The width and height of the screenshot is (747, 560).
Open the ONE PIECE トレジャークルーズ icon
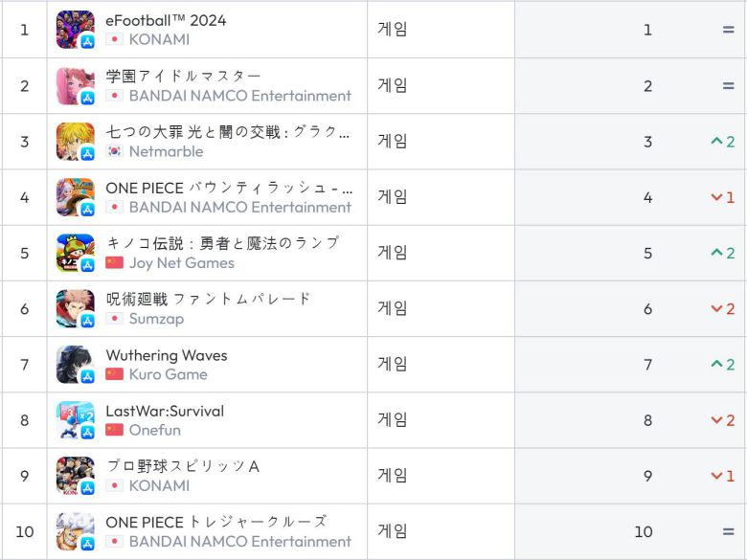tap(75, 531)
